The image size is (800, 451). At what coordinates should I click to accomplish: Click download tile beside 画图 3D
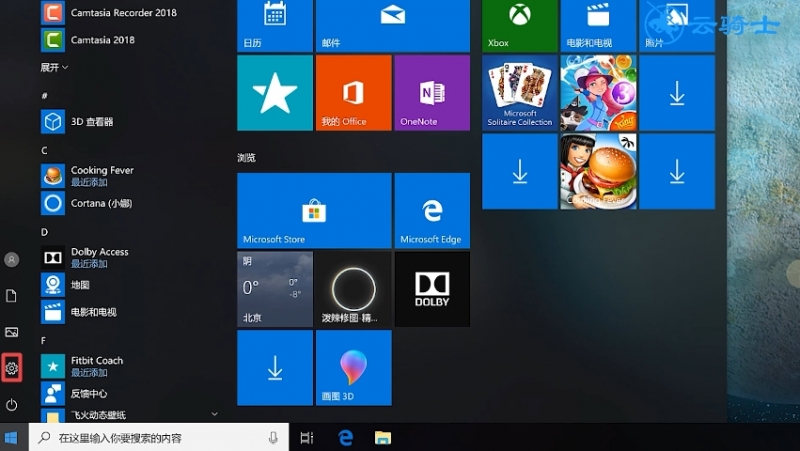point(275,368)
